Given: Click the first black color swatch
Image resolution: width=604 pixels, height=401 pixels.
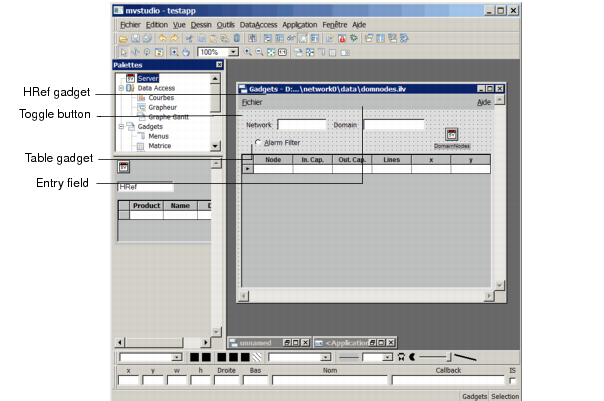Looking at the screenshot, I should click(x=195, y=356).
